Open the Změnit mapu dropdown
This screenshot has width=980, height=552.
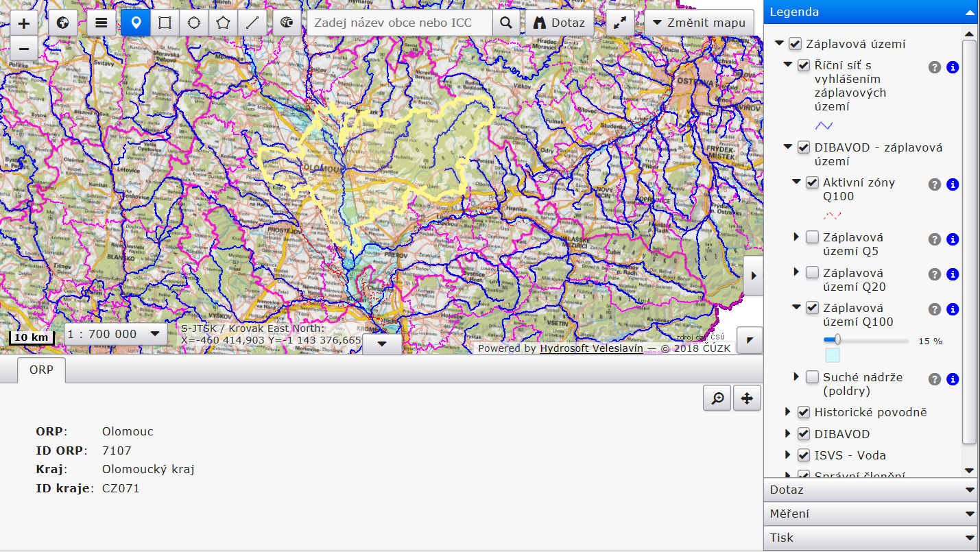pyautogui.click(x=699, y=23)
